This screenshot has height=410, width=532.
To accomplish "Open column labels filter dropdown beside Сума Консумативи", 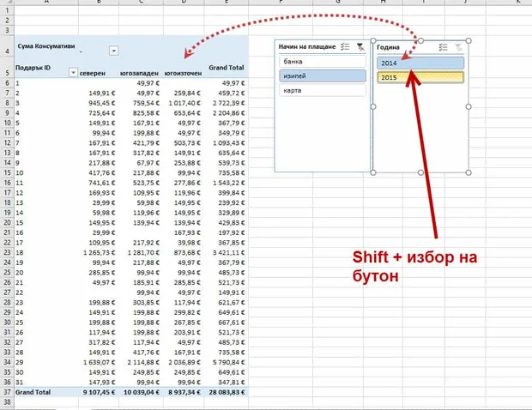I will pos(113,51).
